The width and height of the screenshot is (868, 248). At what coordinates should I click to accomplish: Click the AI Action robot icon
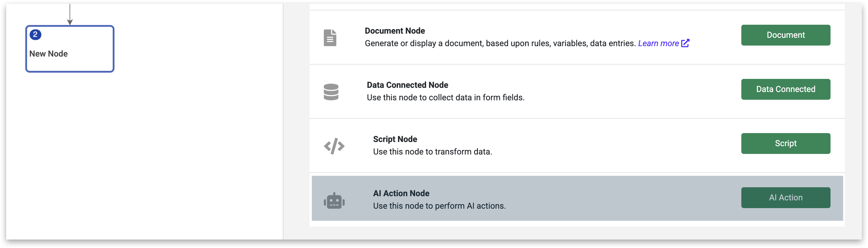coord(334,201)
